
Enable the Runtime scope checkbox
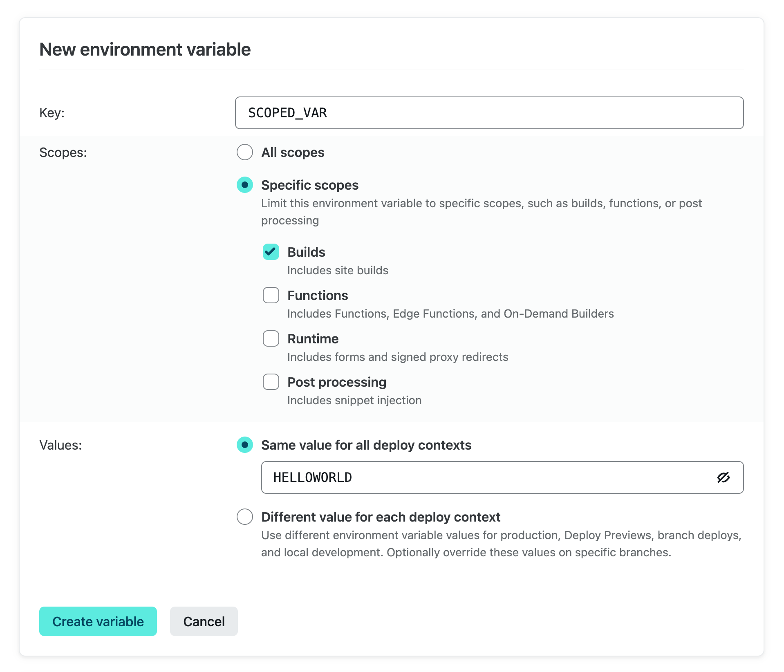271,339
